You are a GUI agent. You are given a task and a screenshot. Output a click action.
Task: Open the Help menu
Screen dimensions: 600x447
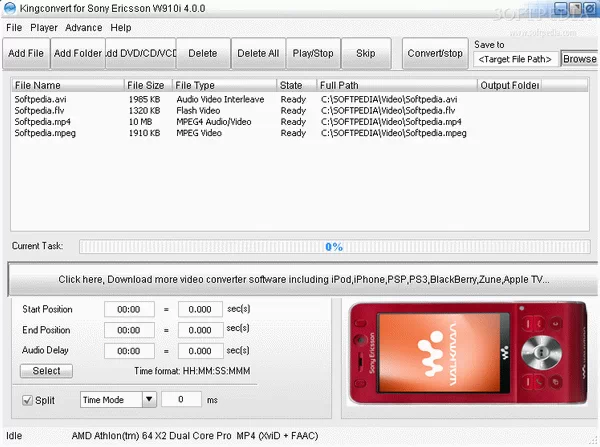121,28
